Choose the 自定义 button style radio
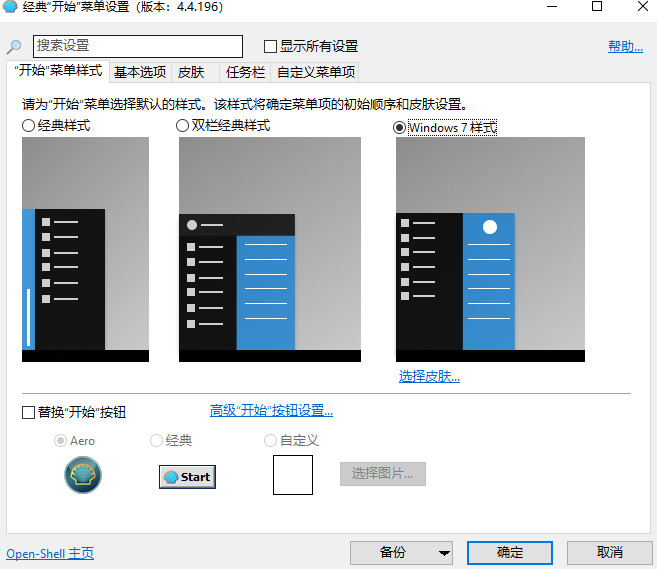Image resolution: width=657 pixels, height=569 pixels. point(270,441)
